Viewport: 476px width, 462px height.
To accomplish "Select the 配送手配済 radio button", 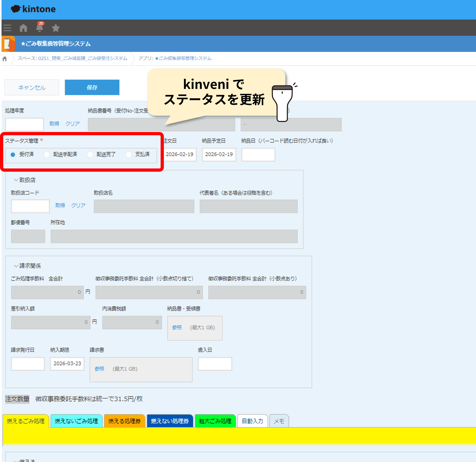I will pos(47,155).
